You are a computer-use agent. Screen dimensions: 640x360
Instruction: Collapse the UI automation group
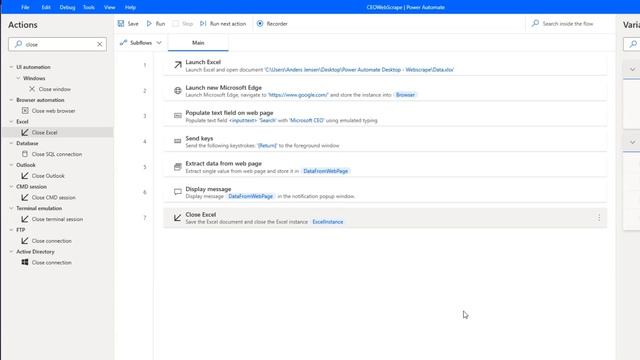[11, 67]
